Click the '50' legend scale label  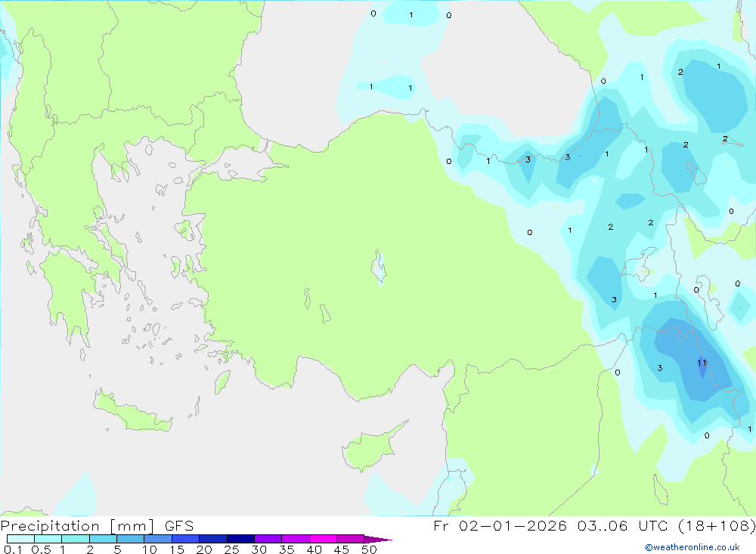(369, 549)
